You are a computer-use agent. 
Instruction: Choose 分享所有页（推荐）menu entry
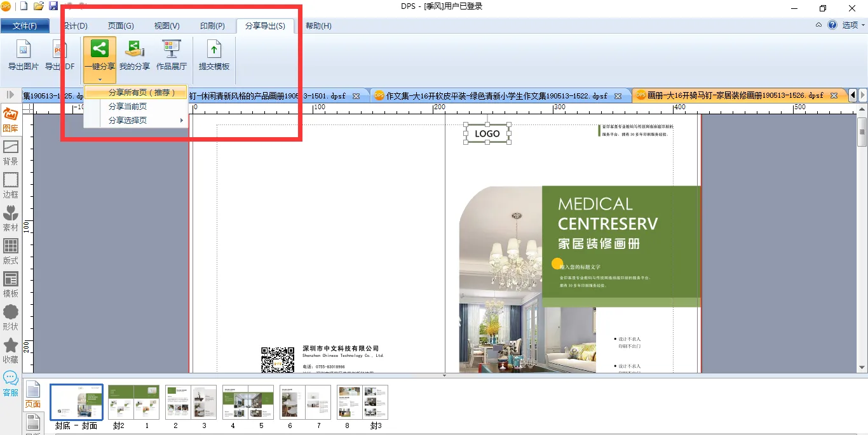tap(136, 92)
